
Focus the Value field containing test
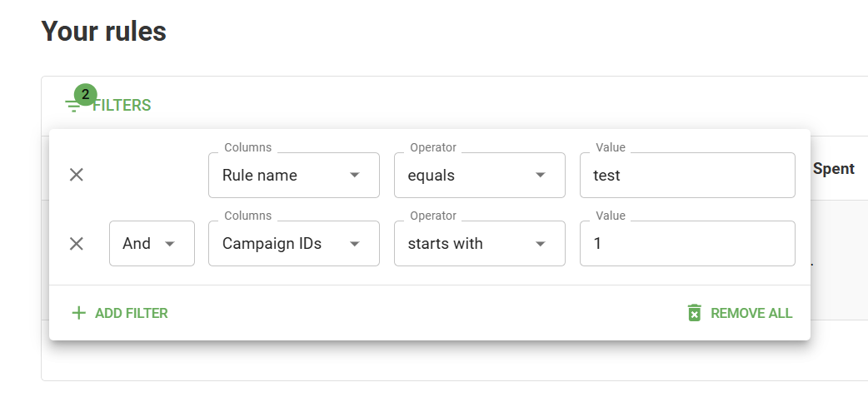686,175
